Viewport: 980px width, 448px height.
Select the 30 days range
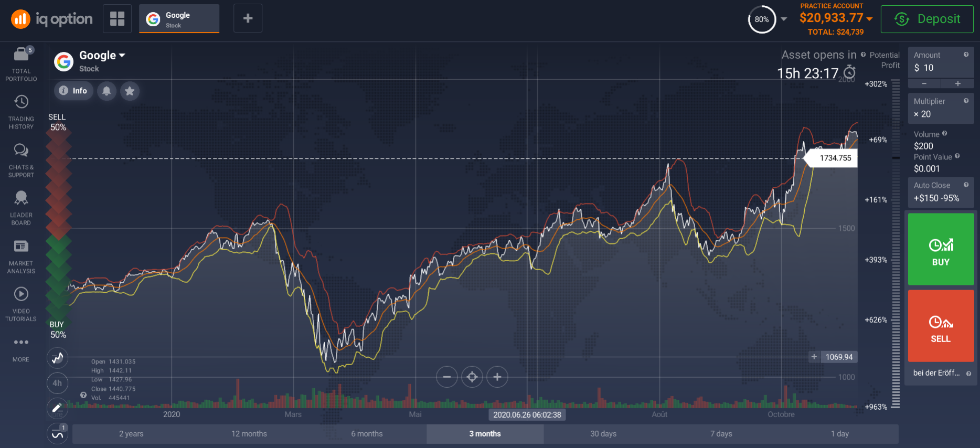click(603, 434)
